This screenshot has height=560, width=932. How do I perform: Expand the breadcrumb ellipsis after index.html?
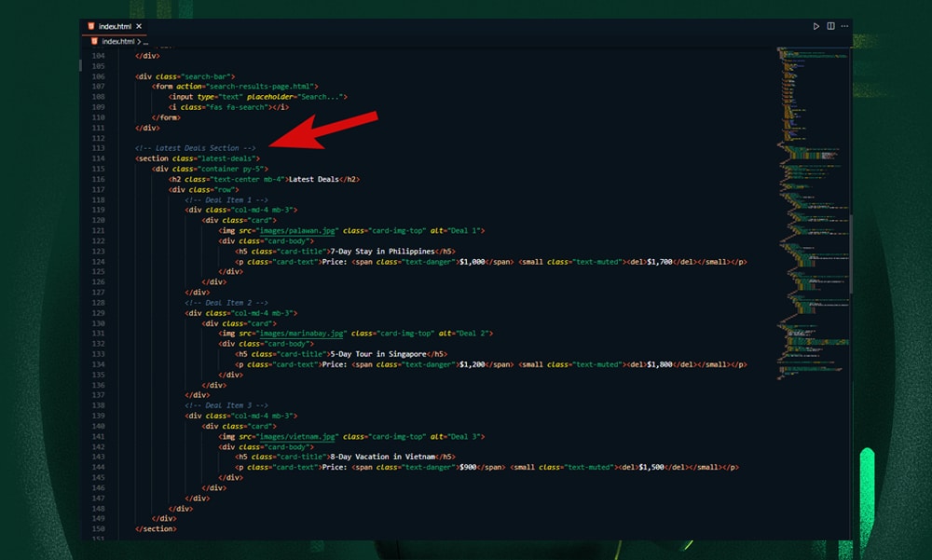[145, 41]
